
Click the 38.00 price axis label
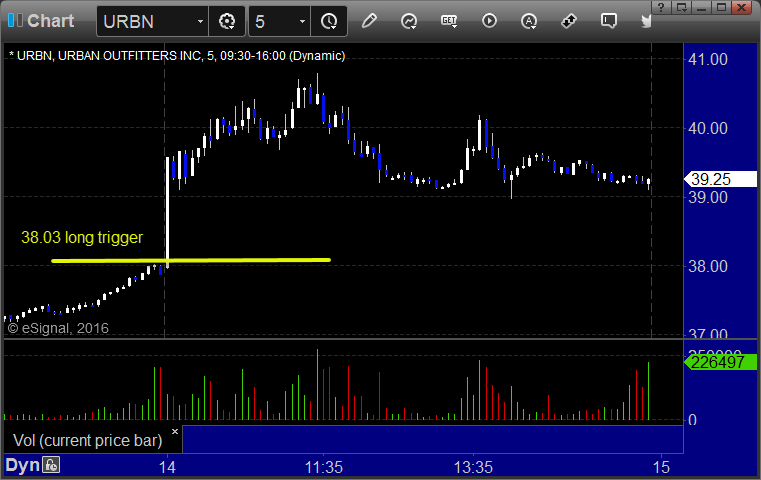708,266
